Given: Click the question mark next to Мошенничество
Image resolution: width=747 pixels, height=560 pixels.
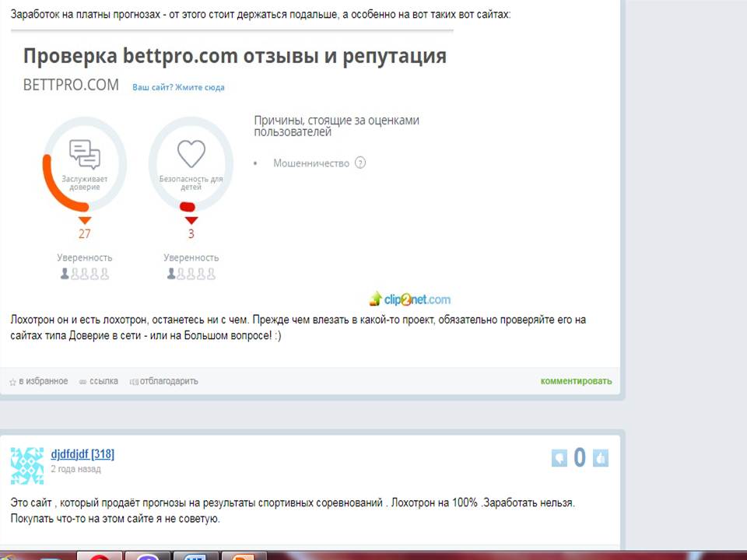Looking at the screenshot, I should [360, 163].
